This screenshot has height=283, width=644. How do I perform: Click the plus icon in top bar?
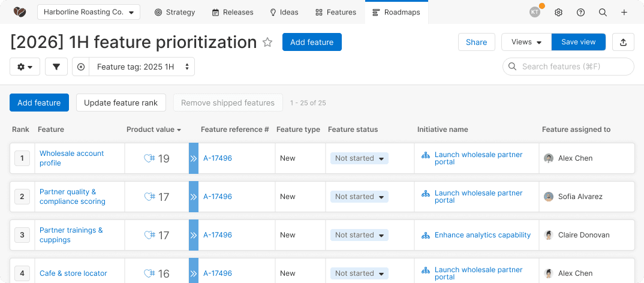624,12
